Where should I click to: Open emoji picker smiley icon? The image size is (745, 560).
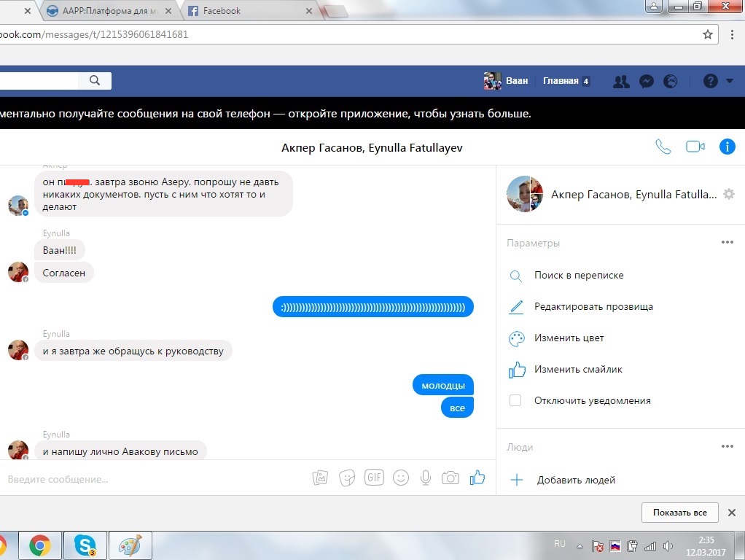pyautogui.click(x=400, y=478)
